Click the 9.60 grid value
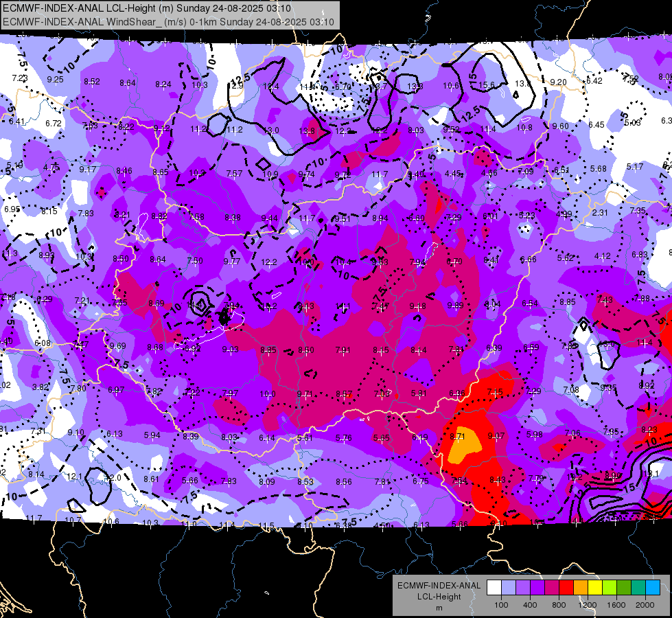The height and width of the screenshot is (618, 672). [x=561, y=126]
